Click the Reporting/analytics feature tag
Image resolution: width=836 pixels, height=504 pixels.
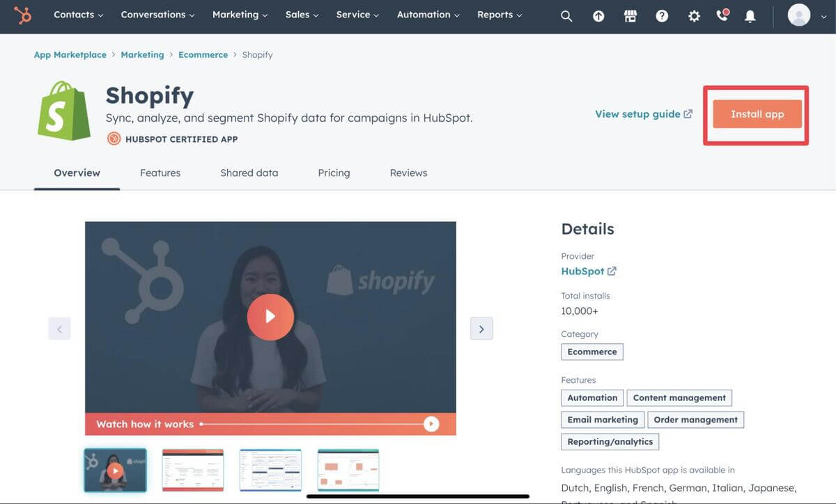click(610, 442)
